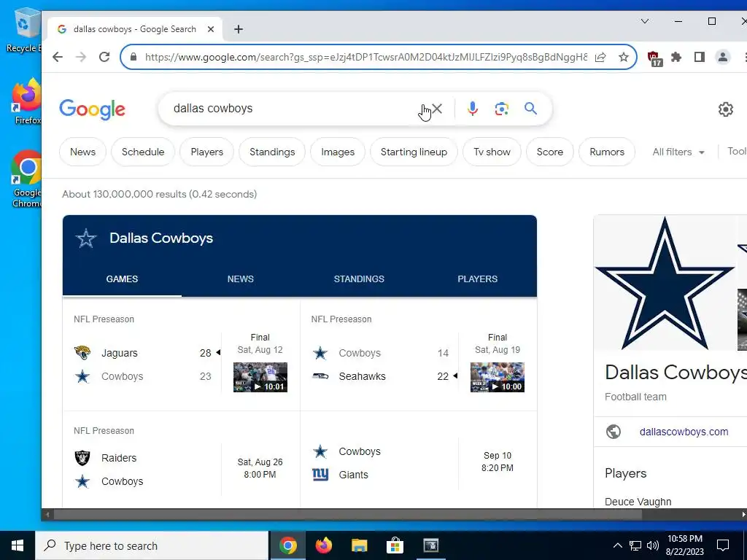
Task: Select the Score filter chip
Action: 550,152
